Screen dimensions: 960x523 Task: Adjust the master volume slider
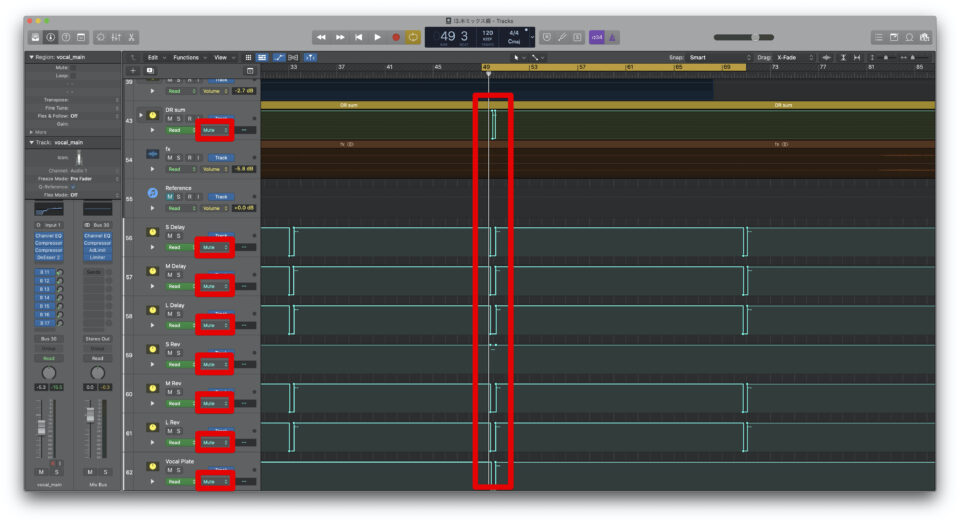755,37
